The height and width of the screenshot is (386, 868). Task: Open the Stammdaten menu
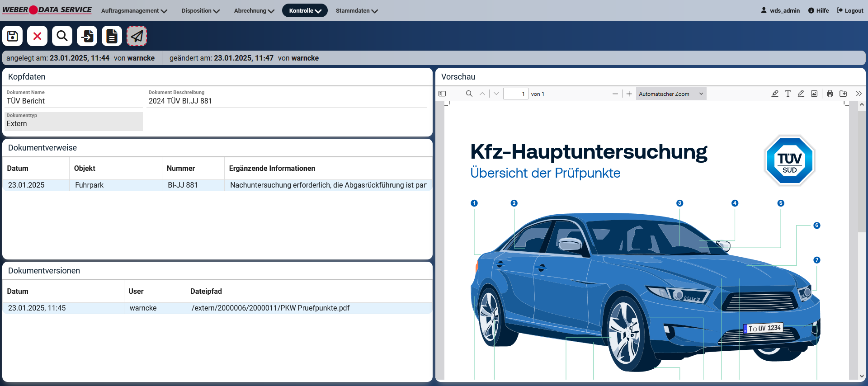(356, 11)
